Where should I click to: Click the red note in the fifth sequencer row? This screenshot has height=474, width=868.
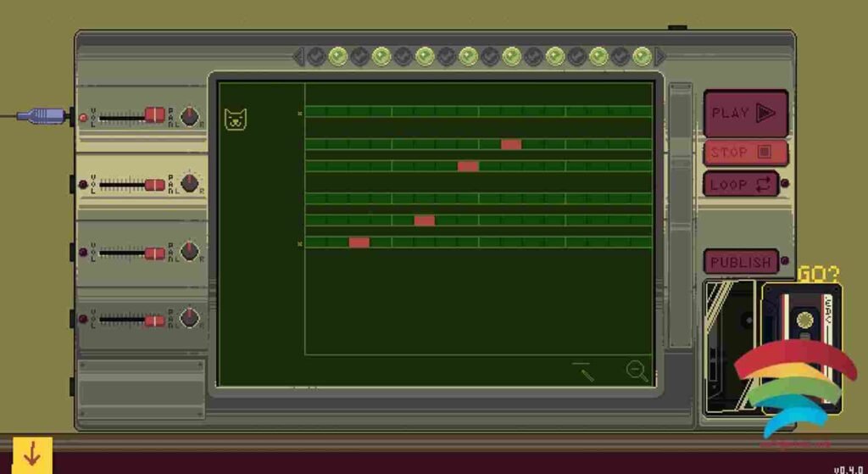point(425,220)
